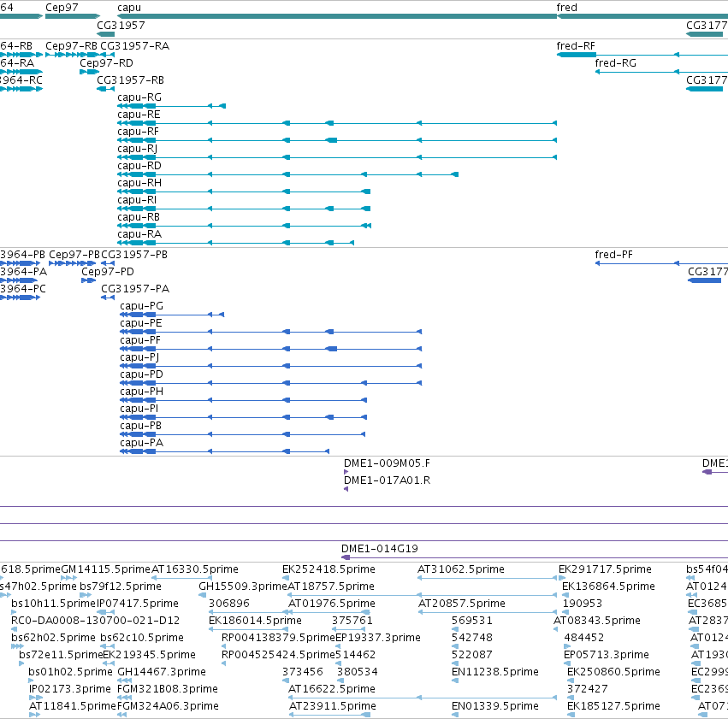This screenshot has width=728, height=719.
Task: Open the capu-PA CDS label
Action: (142, 444)
